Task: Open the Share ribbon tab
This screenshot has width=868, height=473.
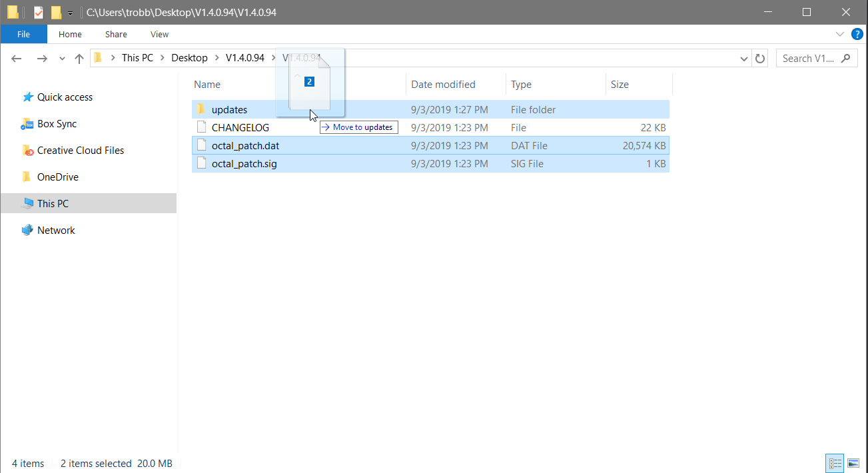Action: coord(116,34)
